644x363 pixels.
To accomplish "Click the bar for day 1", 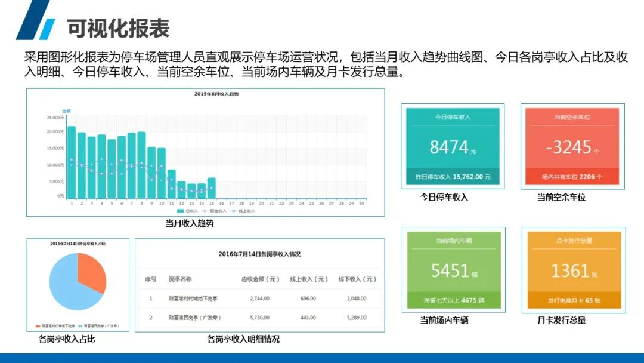I will [72, 162].
